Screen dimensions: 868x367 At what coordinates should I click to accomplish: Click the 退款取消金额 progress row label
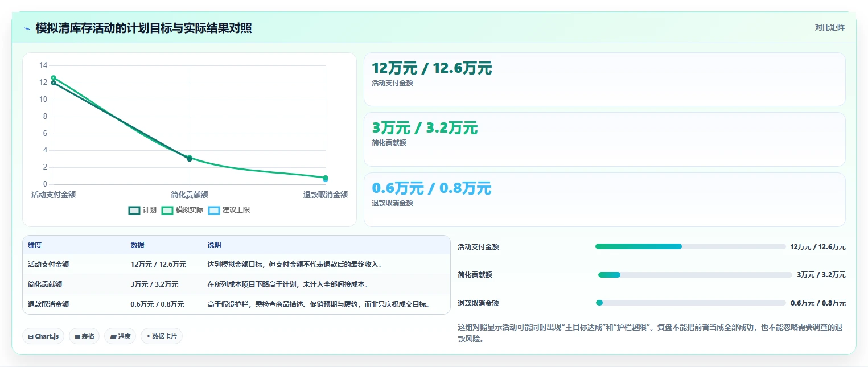pos(478,303)
